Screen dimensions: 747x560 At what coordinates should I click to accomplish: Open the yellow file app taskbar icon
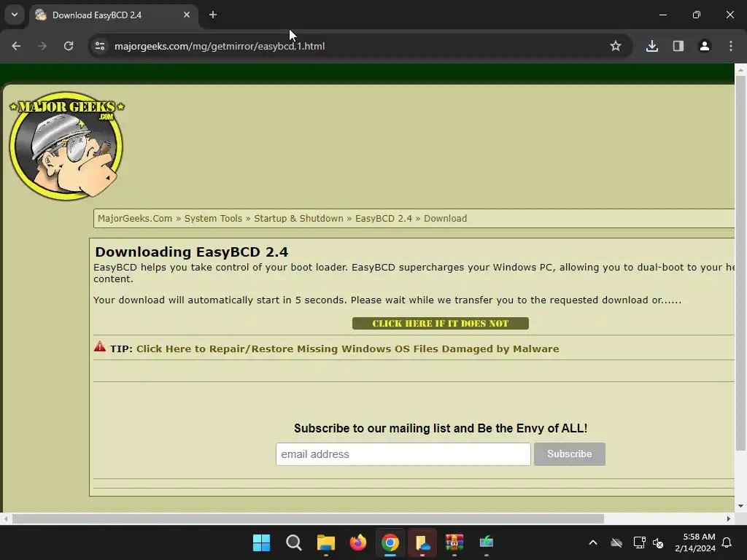coord(422,542)
